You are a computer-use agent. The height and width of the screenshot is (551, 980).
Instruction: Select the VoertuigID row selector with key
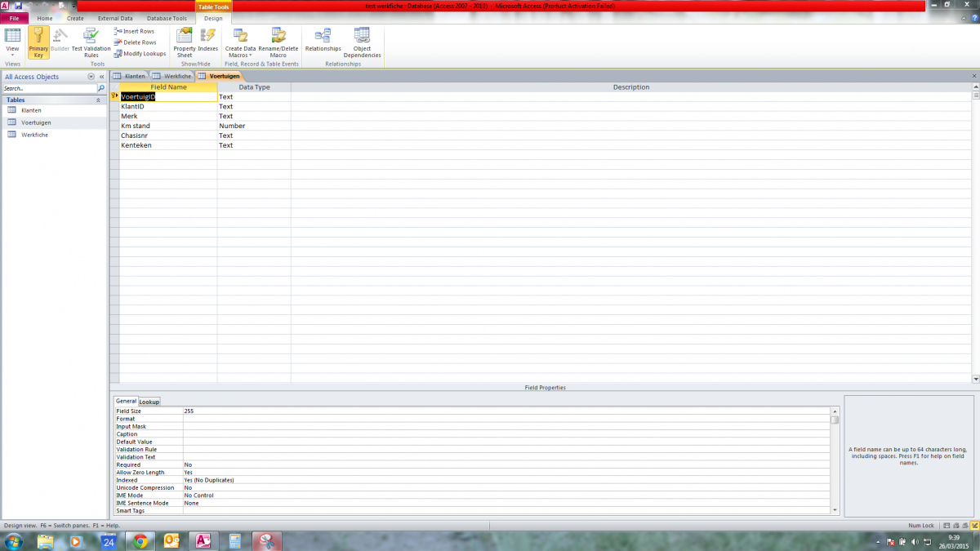[114, 96]
